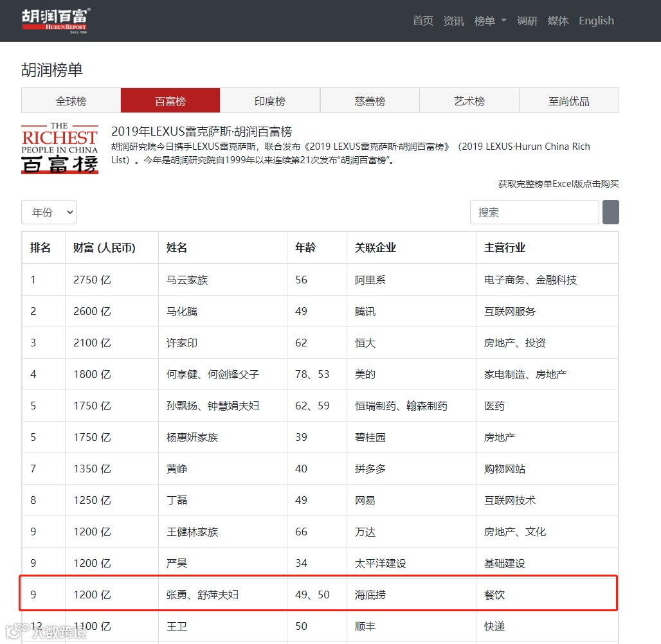Click the name 马云家族

click(x=186, y=280)
